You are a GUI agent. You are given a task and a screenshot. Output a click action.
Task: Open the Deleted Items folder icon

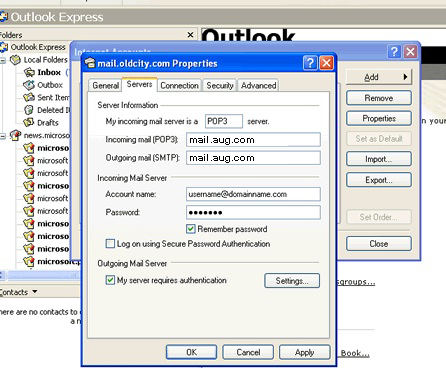(x=29, y=110)
